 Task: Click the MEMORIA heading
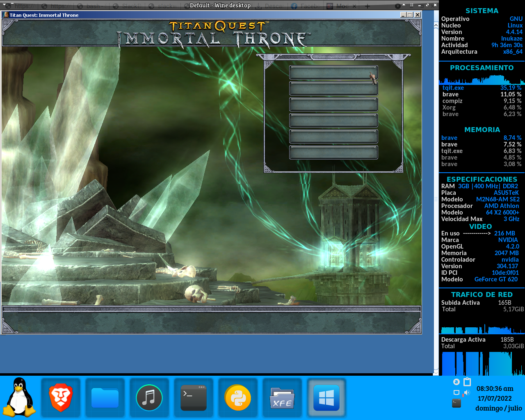click(482, 130)
